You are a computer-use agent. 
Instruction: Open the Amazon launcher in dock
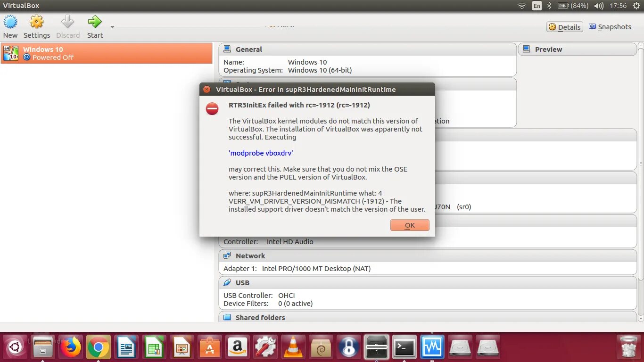click(238, 347)
